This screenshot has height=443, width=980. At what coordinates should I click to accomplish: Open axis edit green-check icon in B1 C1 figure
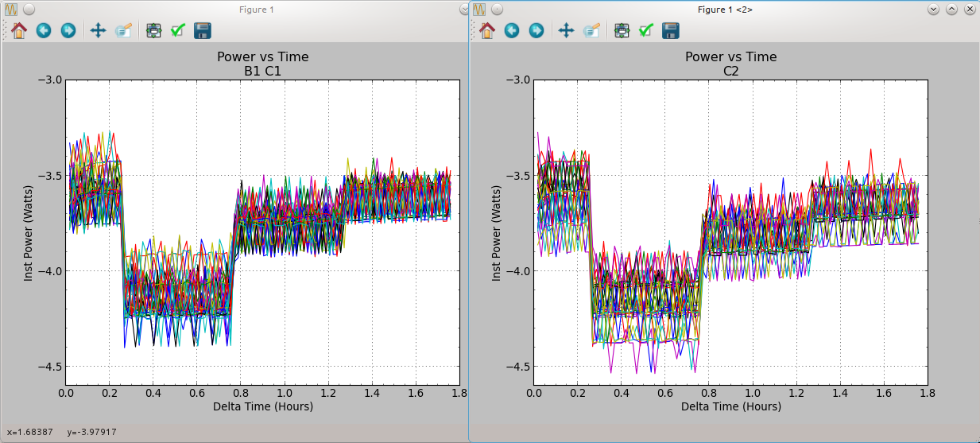tap(178, 31)
